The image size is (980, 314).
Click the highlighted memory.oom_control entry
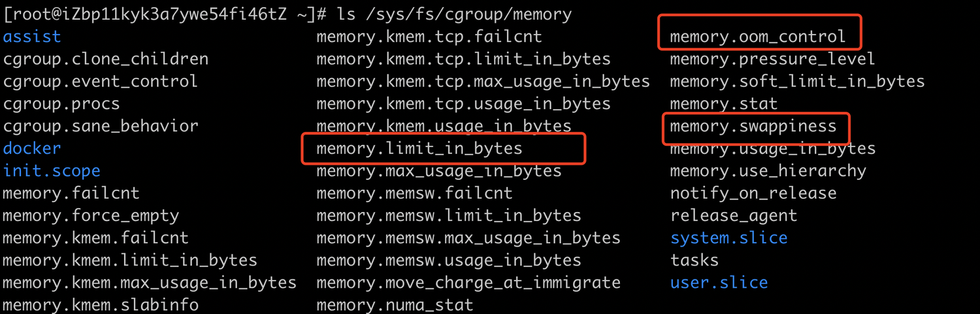[x=758, y=37]
